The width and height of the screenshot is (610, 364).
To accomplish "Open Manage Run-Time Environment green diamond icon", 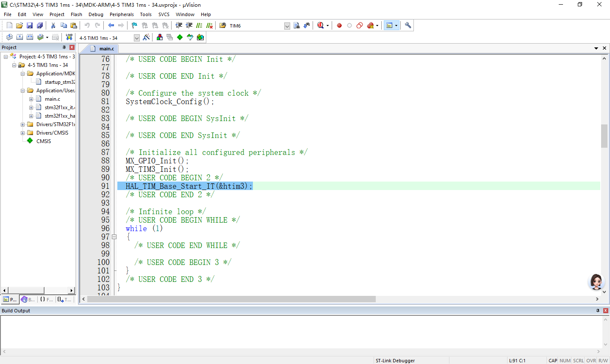I will click(180, 37).
